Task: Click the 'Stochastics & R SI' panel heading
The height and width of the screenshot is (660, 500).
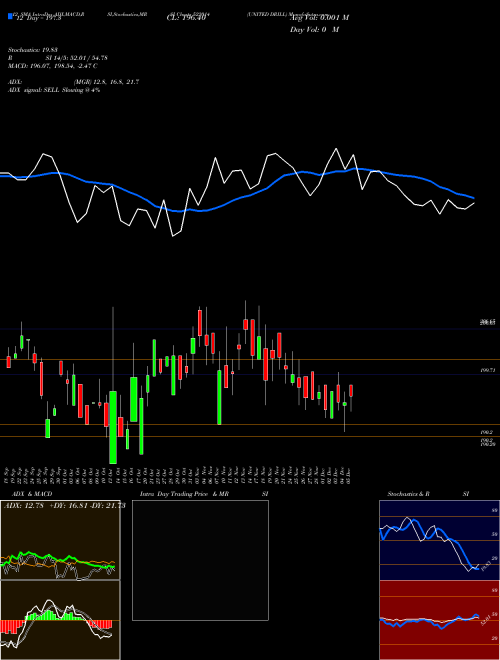Action: click(428, 494)
